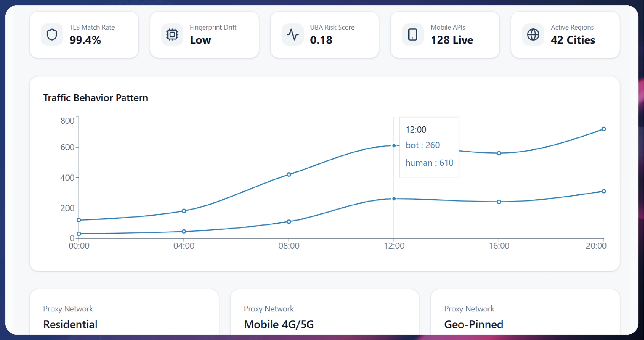Click the Traffic Behavior Pattern chart title
Screen dimensions: 644x340
coord(96,98)
